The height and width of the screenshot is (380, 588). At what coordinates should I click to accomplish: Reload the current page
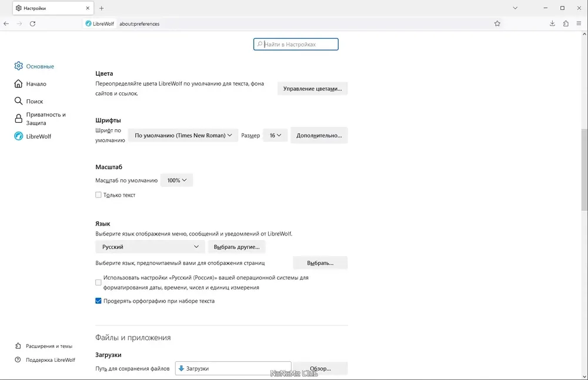[x=32, y=23]
